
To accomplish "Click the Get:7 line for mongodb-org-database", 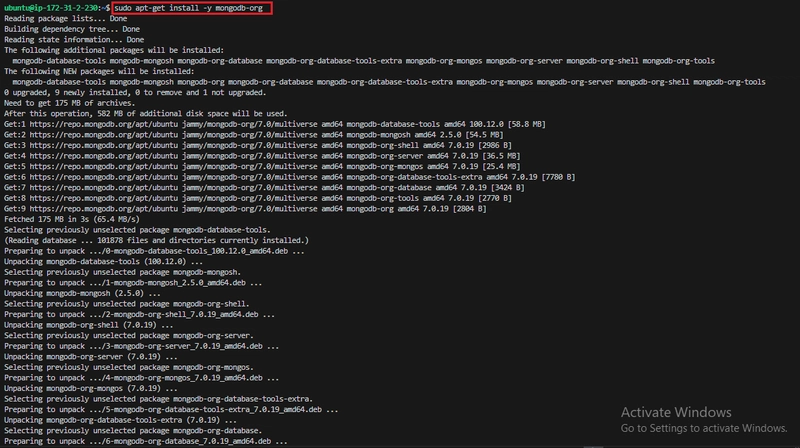I will coord(264,188).
